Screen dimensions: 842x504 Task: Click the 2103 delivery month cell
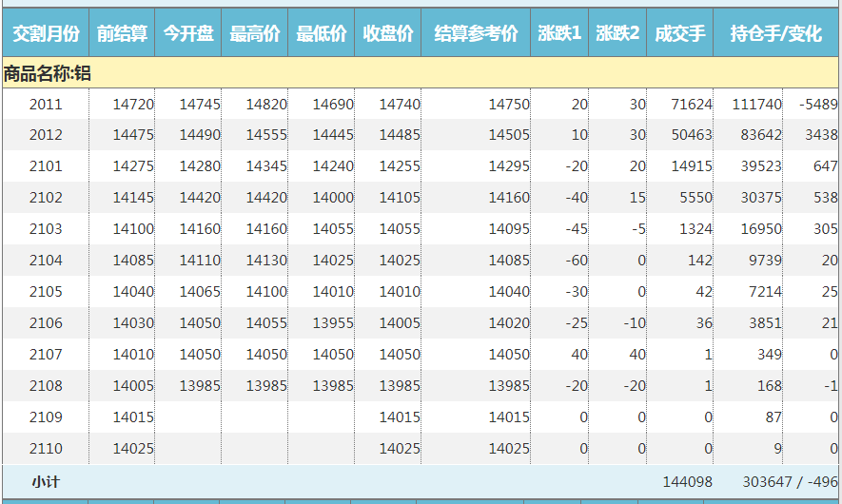[x=46, y=229]
